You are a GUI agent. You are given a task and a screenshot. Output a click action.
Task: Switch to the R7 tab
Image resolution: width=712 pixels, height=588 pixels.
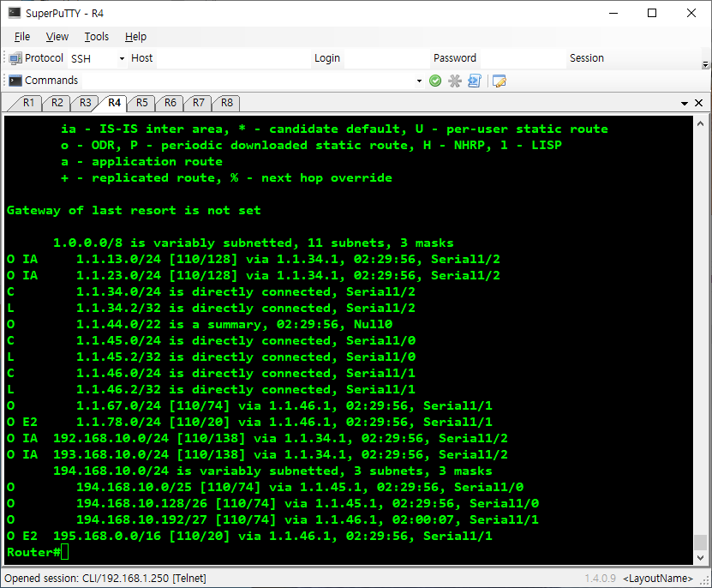tap(199, 103)
